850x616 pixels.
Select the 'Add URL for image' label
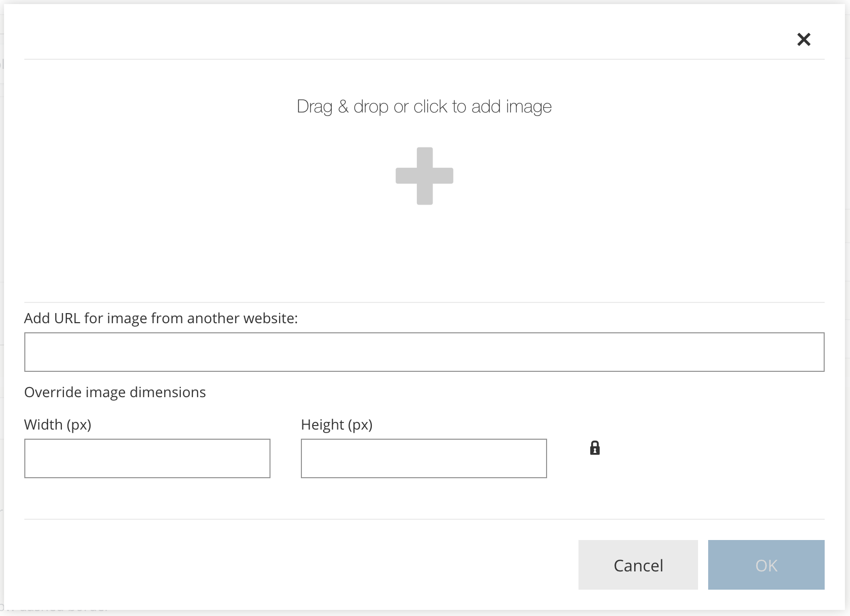(161, 318)
